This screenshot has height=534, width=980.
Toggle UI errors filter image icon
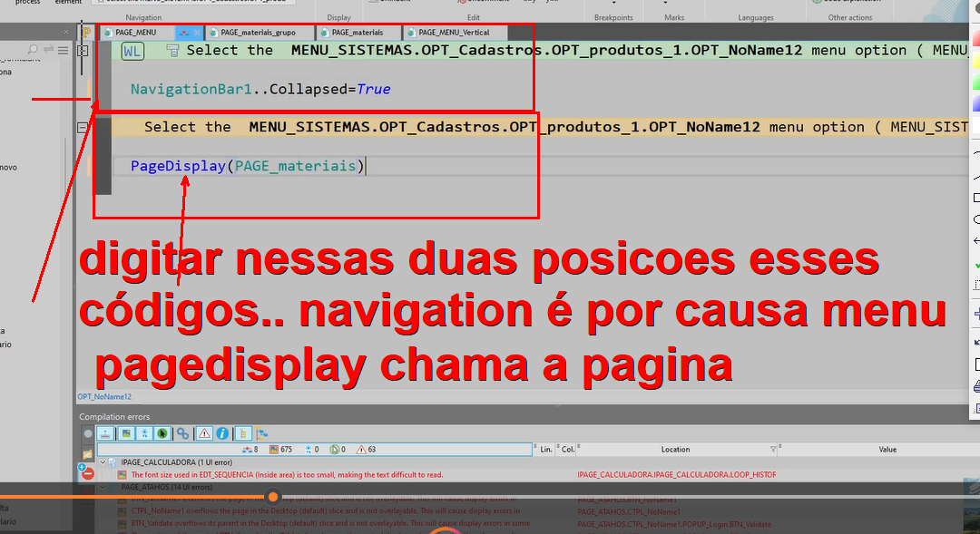(x=126, y=433)
